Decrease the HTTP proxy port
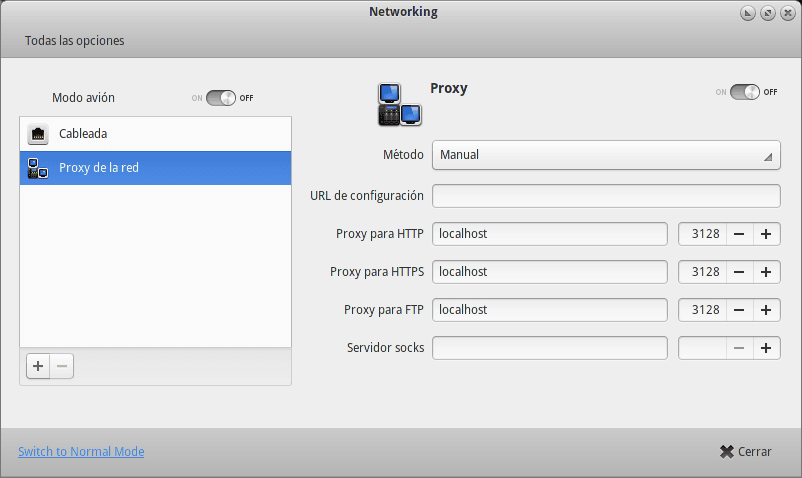 (739, 234)
